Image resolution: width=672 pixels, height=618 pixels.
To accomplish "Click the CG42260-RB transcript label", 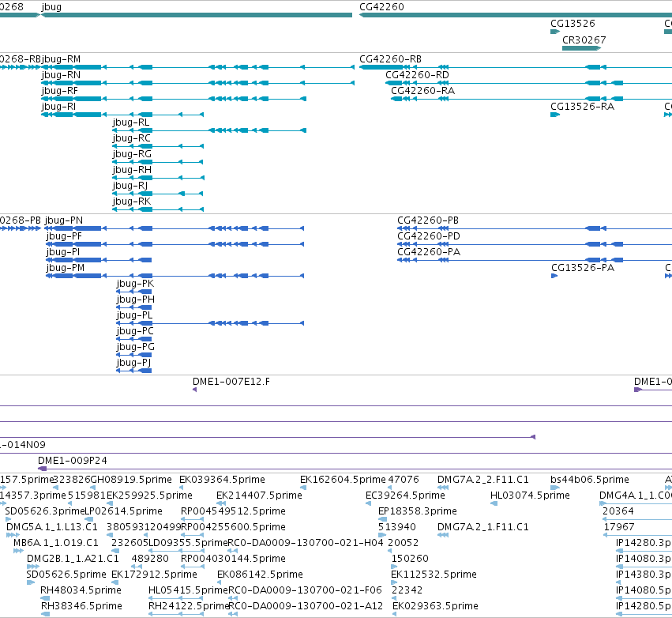I will (390, 59).
